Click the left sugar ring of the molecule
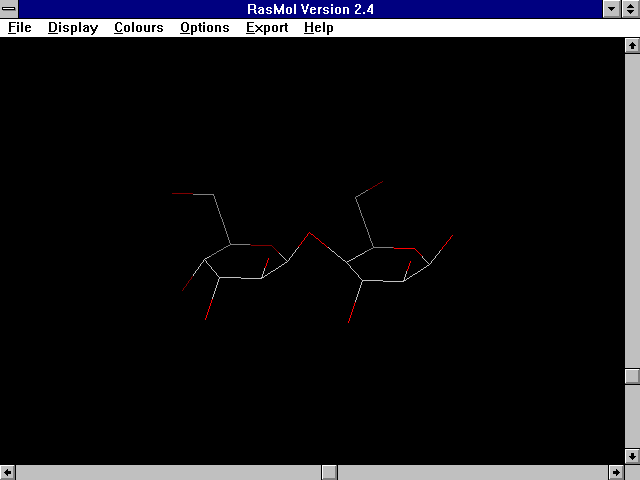This screenshot has height=480, width=640. [x=246, y=261]
